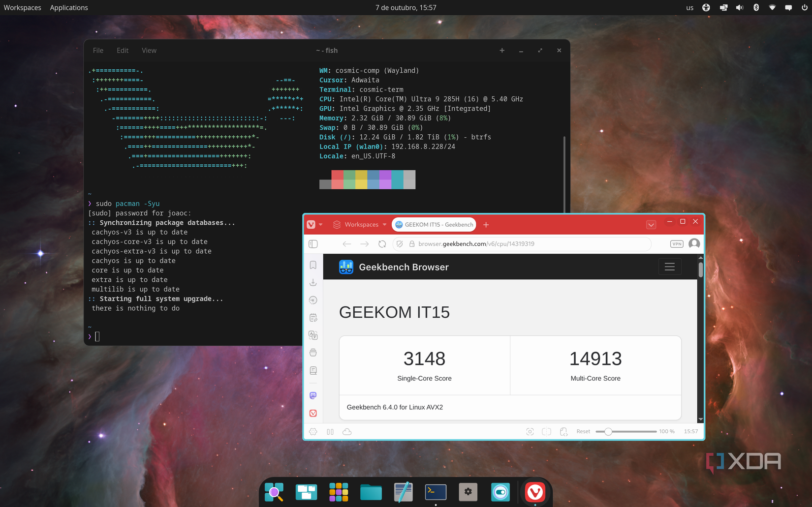Open the Geekbench Browser hamburger menu

click(x=670, y=267)
